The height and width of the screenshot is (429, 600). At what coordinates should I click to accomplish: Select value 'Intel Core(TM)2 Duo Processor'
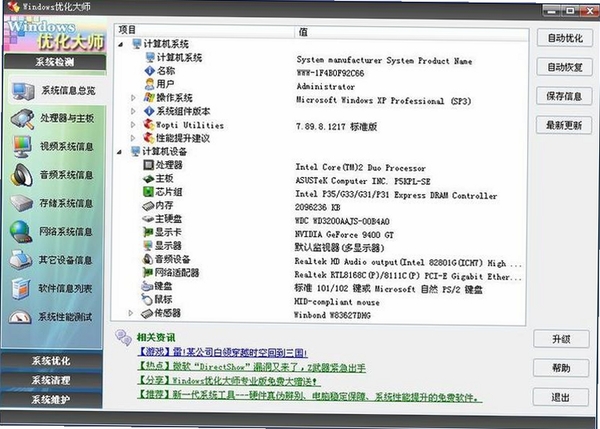(x=360, y=168)
